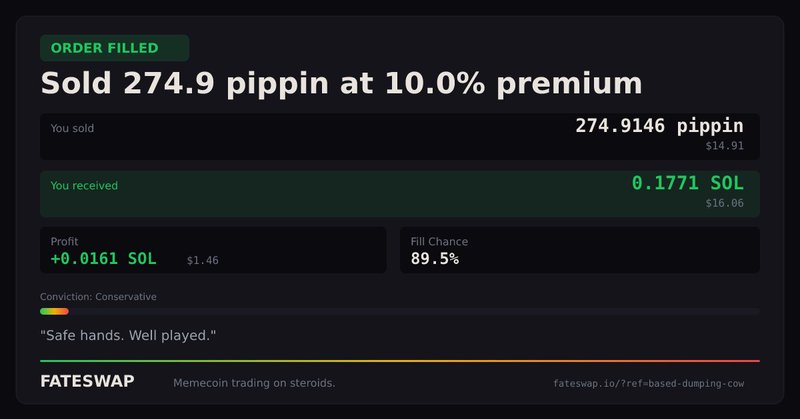800x419 pixels.
Task: Click the ORDER FILLED status badge
Action: click(114, 48)
